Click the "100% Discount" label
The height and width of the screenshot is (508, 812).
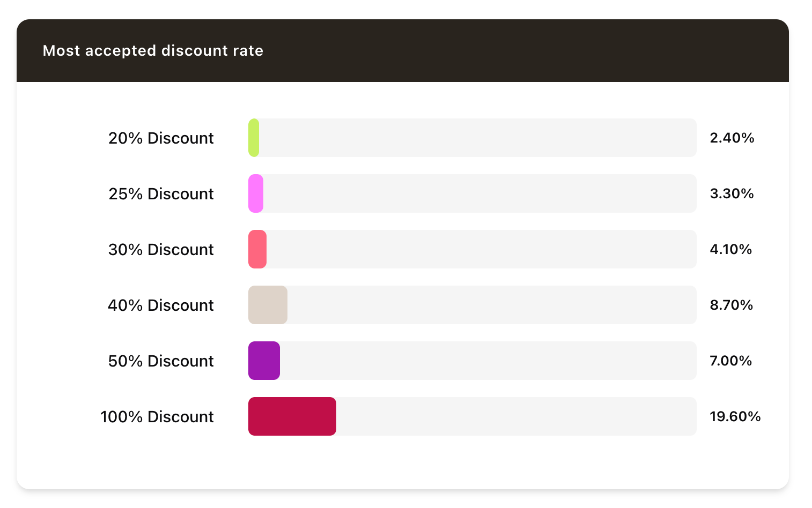click(157, 417)
